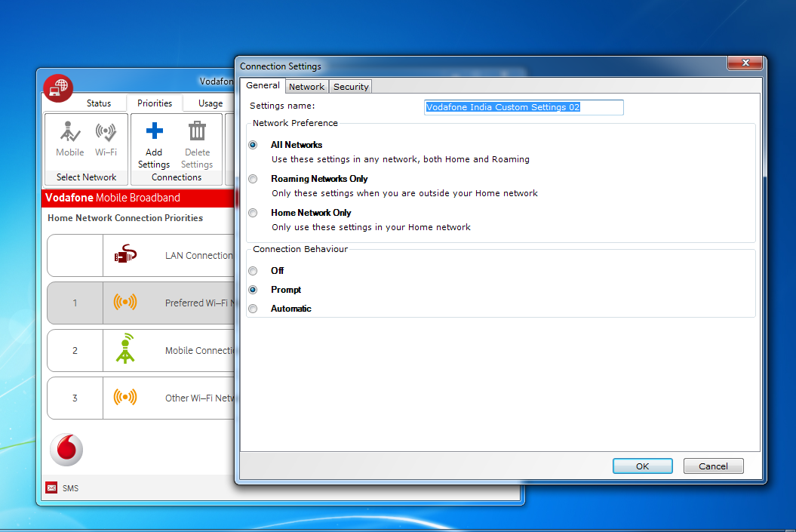
Task: Click the Settings name input field
Action: point(524,107)
